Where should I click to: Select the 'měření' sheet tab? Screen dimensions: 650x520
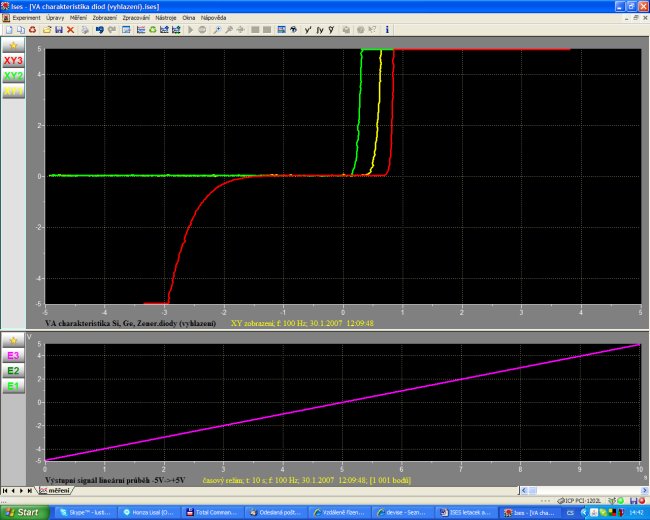pyautogui.click(x=56, y=491)
